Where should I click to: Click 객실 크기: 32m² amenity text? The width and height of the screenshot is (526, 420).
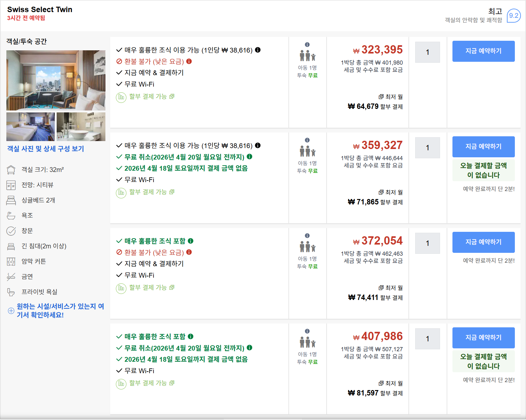click(x=43, y=170)
